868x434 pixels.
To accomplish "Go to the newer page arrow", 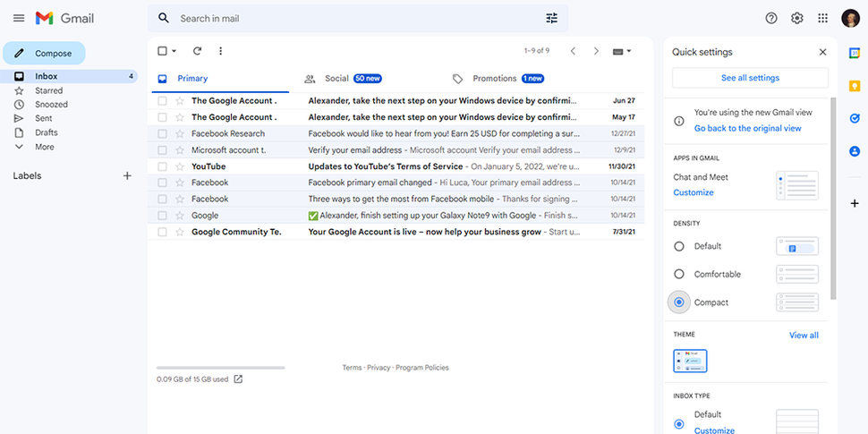I will click(x=573, y=51).
